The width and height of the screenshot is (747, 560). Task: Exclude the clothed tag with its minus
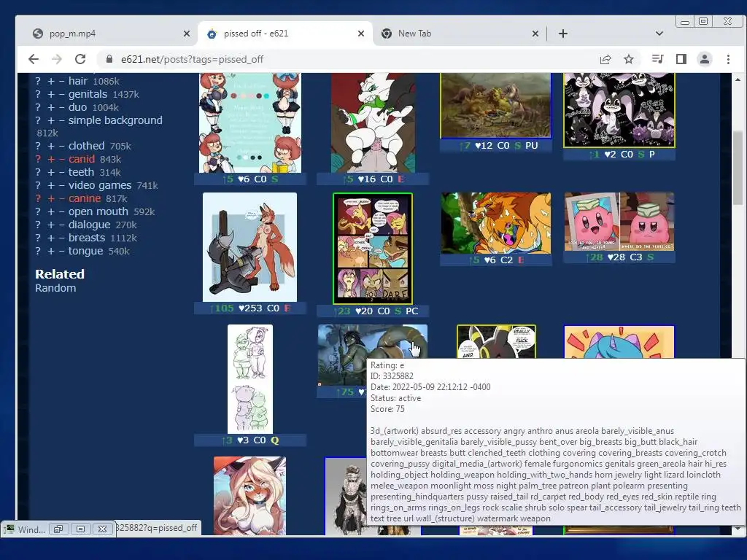pos(62,146)
